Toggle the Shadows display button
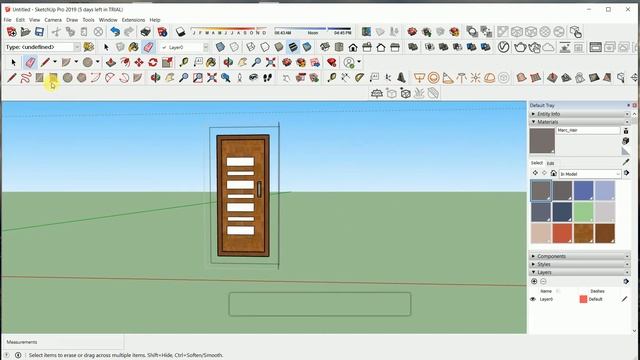This screenshot has width=640, height=360. [181, 32]
